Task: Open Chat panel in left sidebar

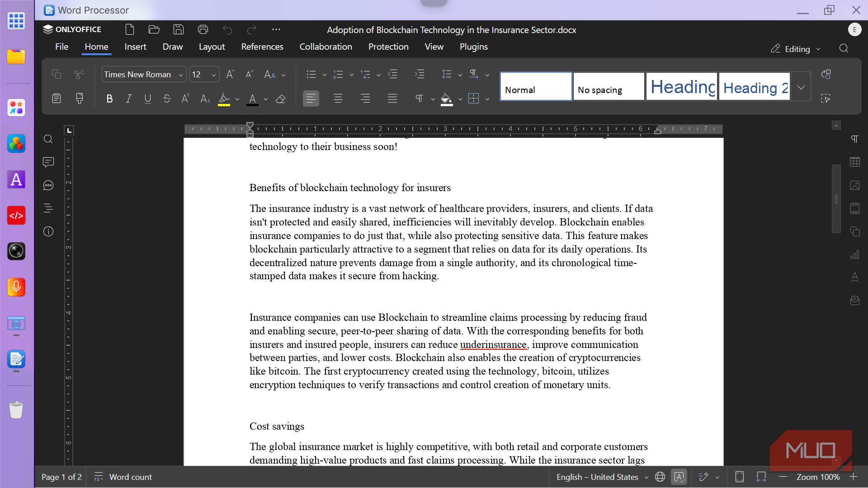Action: pos(48,185)
